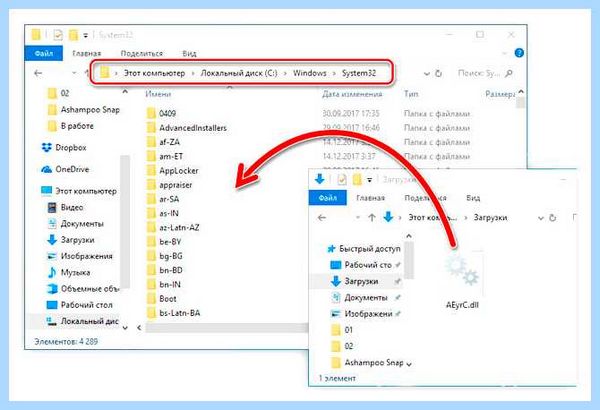Open the Вид tab in System32 window

(189, 54)
